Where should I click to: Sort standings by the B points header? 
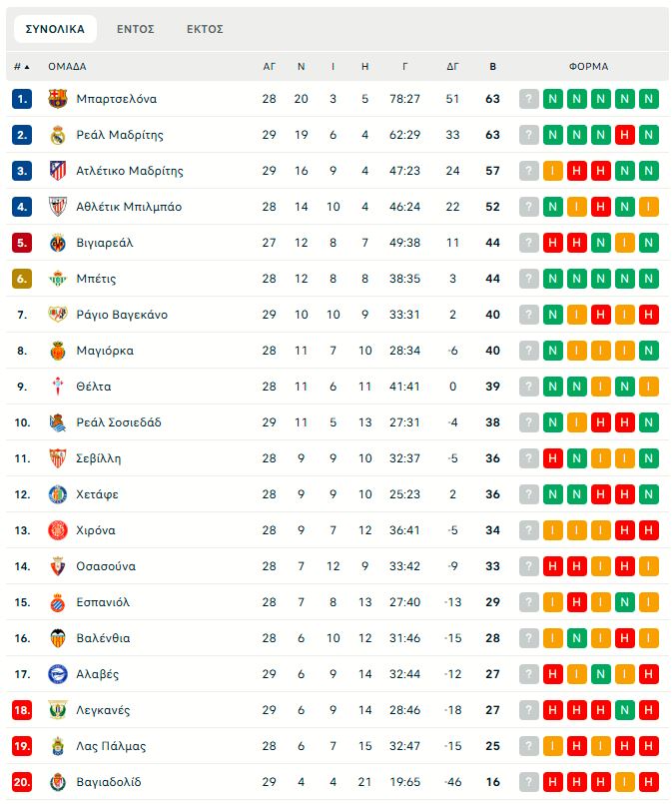[492, 67]
